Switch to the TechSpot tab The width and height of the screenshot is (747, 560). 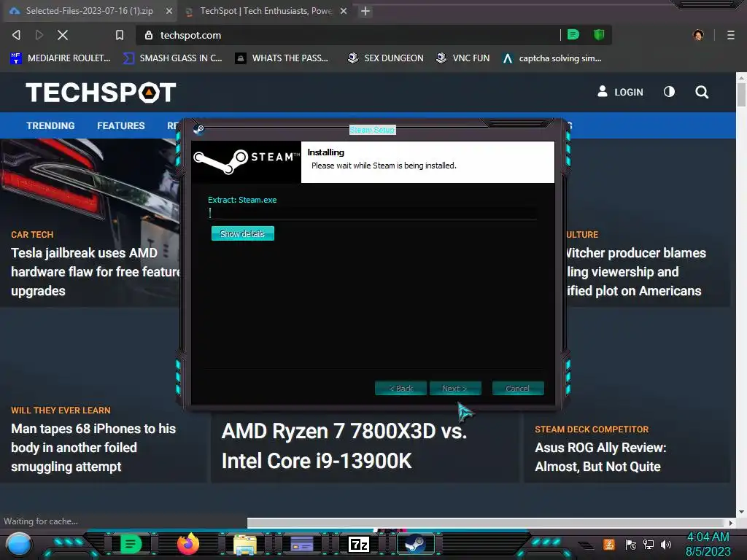(266, 11)
